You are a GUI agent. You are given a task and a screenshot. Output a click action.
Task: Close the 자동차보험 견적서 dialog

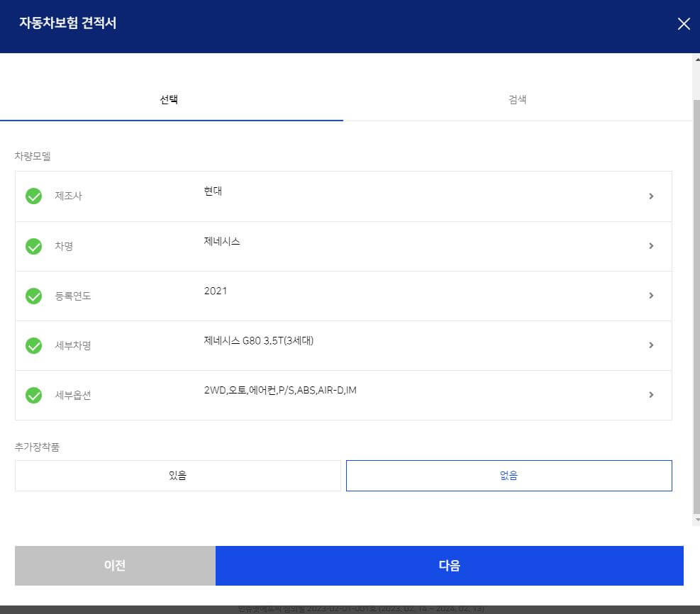point(683,23)
